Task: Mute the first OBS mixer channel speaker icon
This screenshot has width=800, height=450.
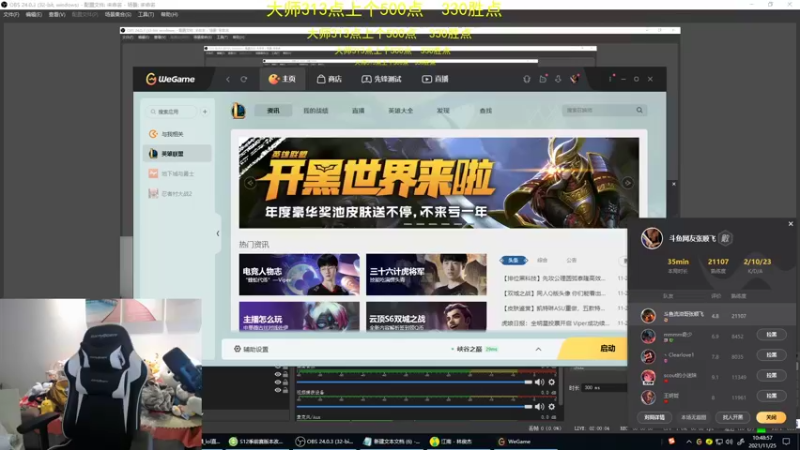Action: 539,382
